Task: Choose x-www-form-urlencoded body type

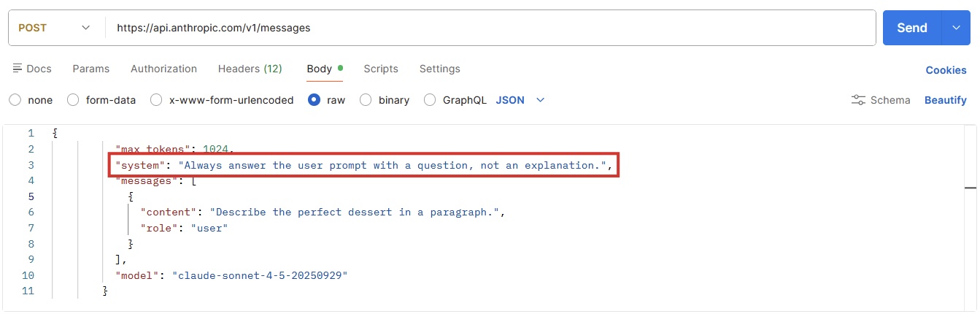Action: pyautogui.click(x=156, y=100)
